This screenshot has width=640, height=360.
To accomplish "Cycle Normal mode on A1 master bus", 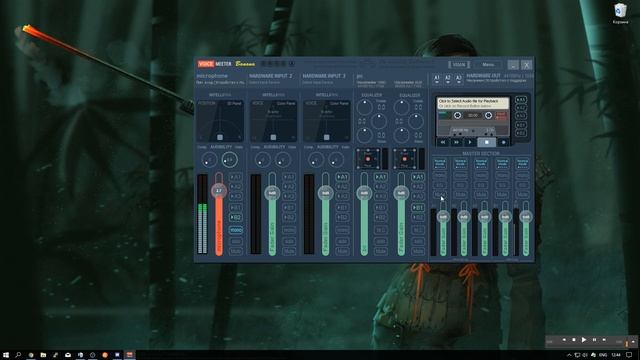I will pos(440,164).
